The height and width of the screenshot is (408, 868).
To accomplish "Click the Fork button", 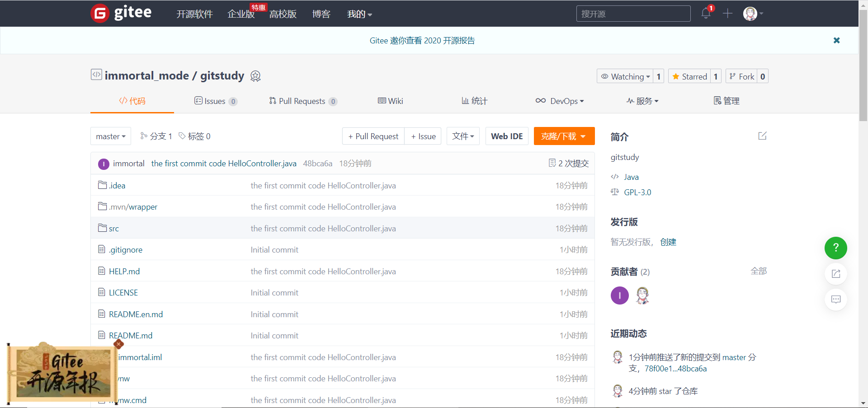I will pos(742,76).
